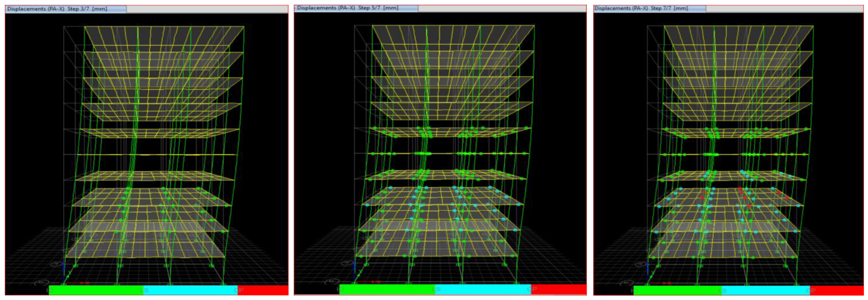Click red CP legend bar in Step 3/7 view
Image resolution: width=868 pixels, height=300 pixels.
coord(263,290)
